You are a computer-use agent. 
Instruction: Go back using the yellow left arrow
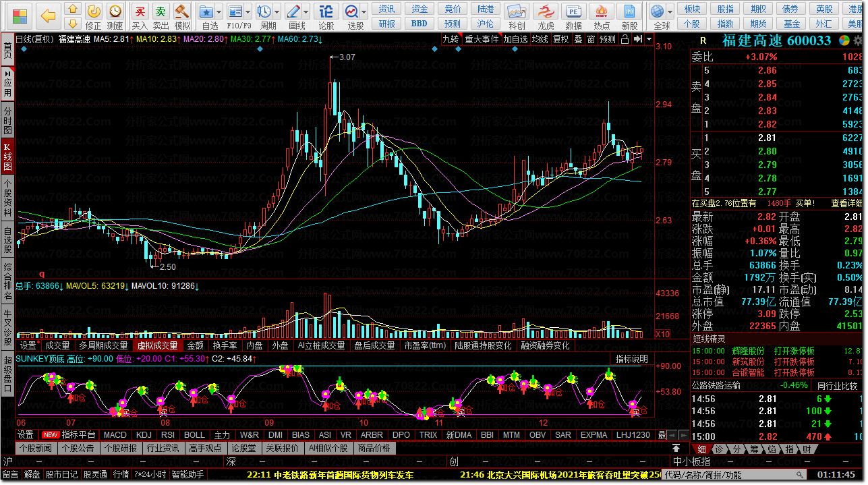pos(48,15)
